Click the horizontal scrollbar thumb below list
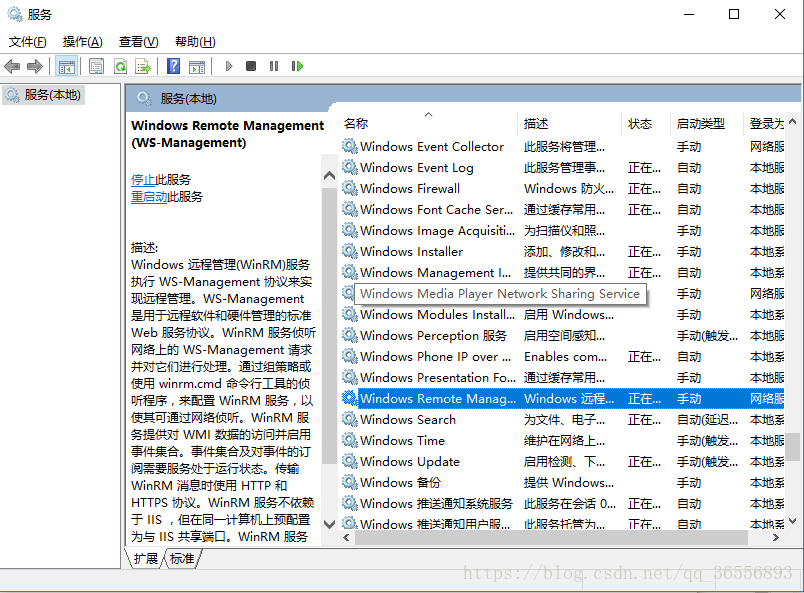The image size is (804, 593). click(551, 538)
